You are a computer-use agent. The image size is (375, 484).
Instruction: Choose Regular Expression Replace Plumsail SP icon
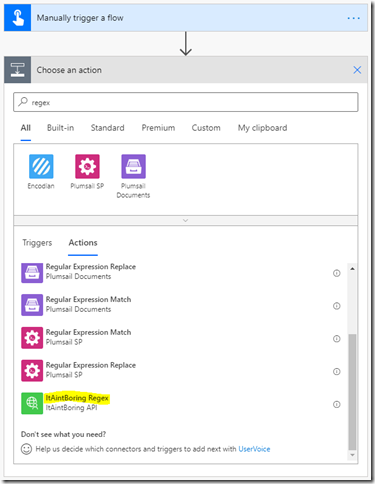click(32, 370)
